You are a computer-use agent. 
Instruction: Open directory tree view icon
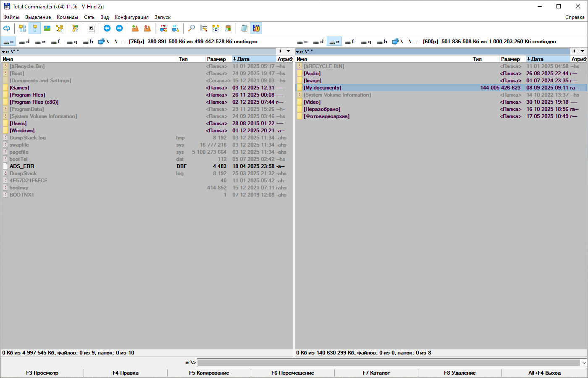coord(59,28)
